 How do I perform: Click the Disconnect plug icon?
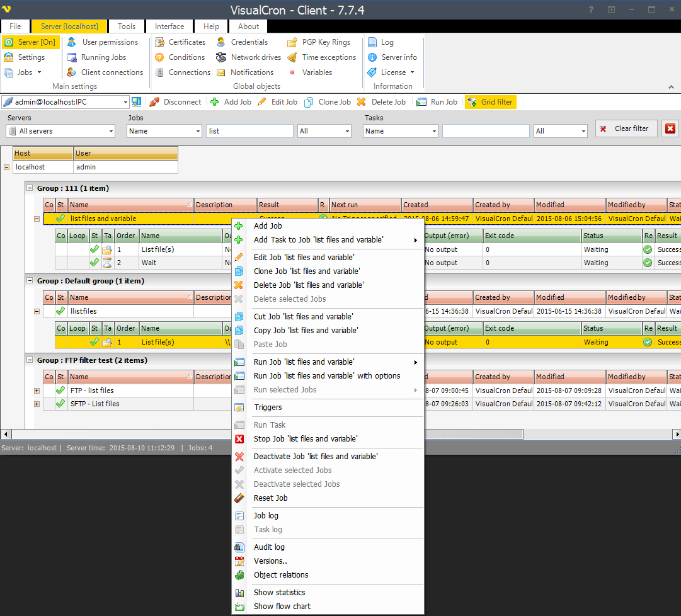tap(154, 102)
